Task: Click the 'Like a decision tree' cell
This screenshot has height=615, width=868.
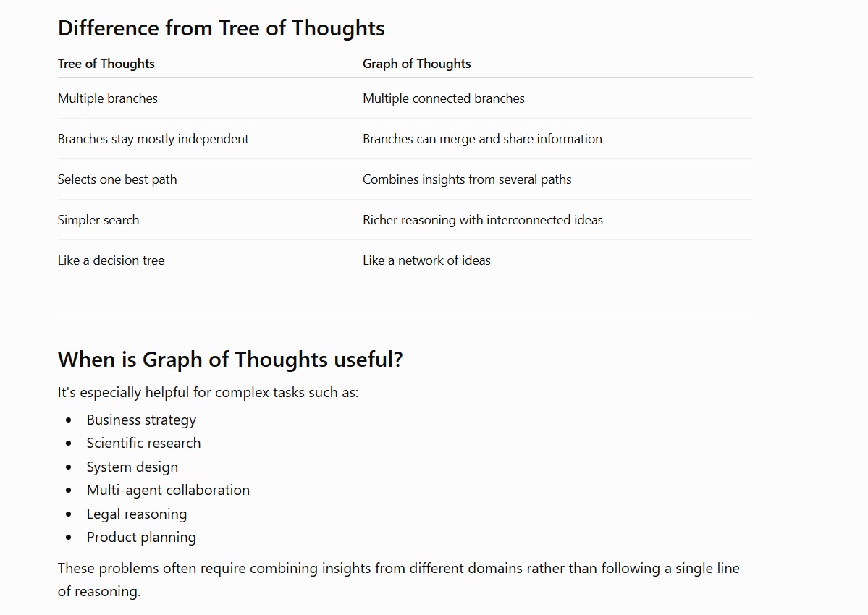Action: tap(111, 260)
